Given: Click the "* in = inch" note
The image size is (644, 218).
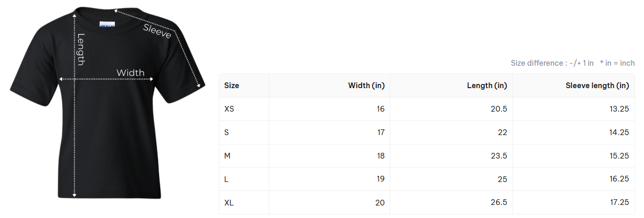Looking at the screenshot, I should tap(617, 63).
